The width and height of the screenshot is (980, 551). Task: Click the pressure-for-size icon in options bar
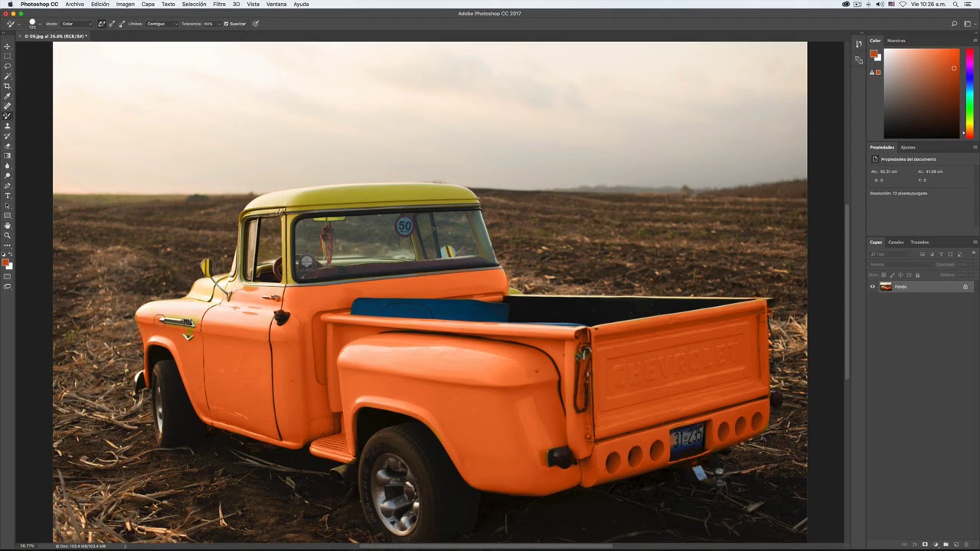tap(256, 24)
